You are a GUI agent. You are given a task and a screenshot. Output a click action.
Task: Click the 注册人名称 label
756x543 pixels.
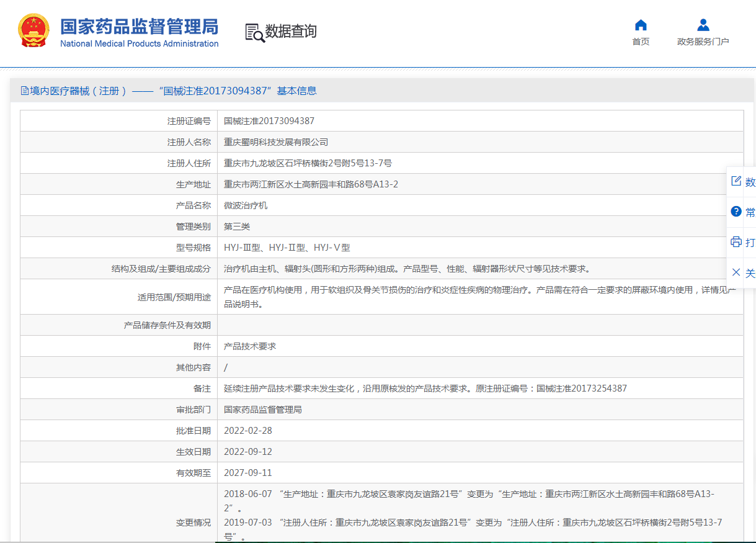tap(189, 142)
